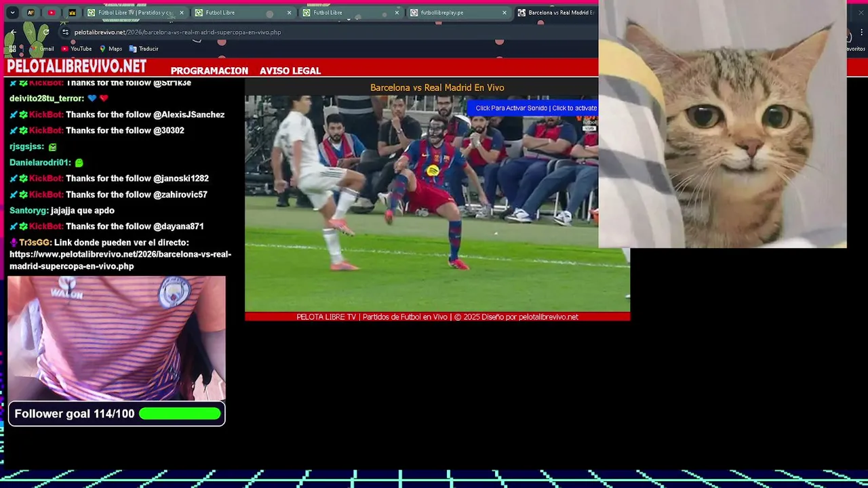Reload the current page
This screenshot has height=488, width=868.
click(x=46, y=32)
